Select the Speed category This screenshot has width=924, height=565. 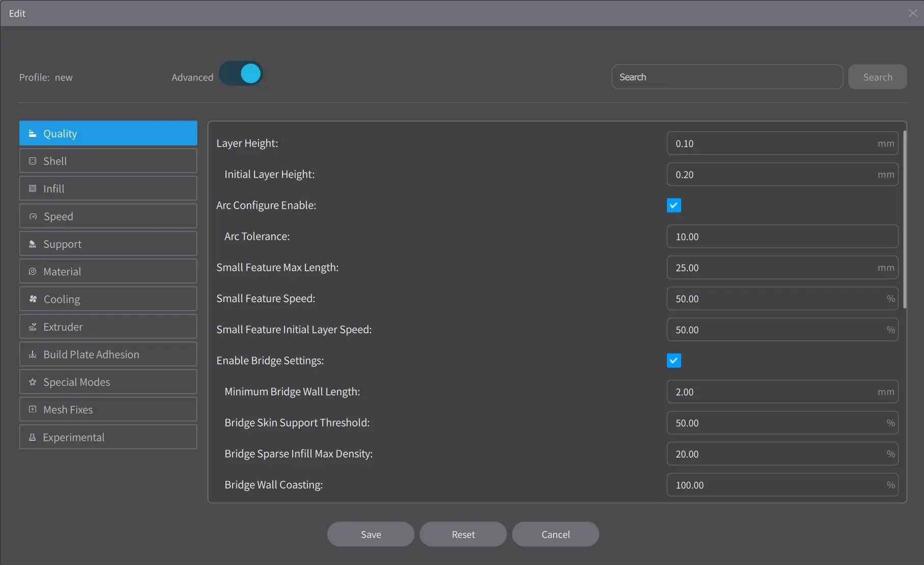click(x=108, y=216)
